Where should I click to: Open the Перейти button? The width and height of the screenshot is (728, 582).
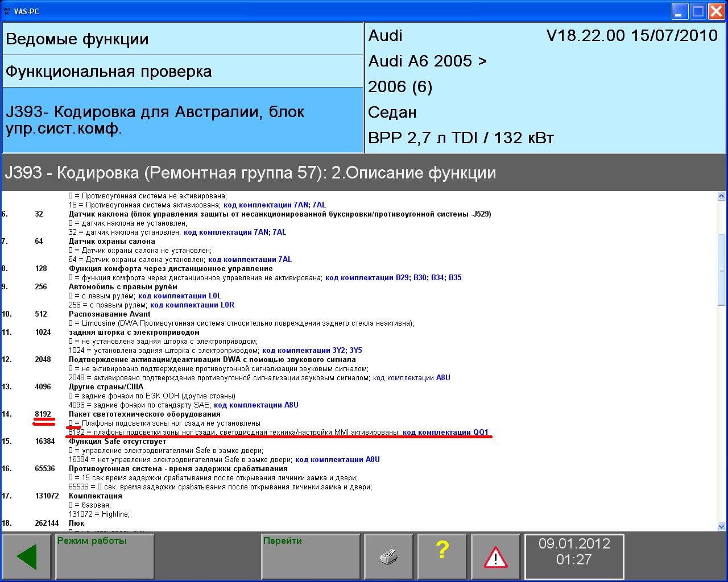[311, 558]
